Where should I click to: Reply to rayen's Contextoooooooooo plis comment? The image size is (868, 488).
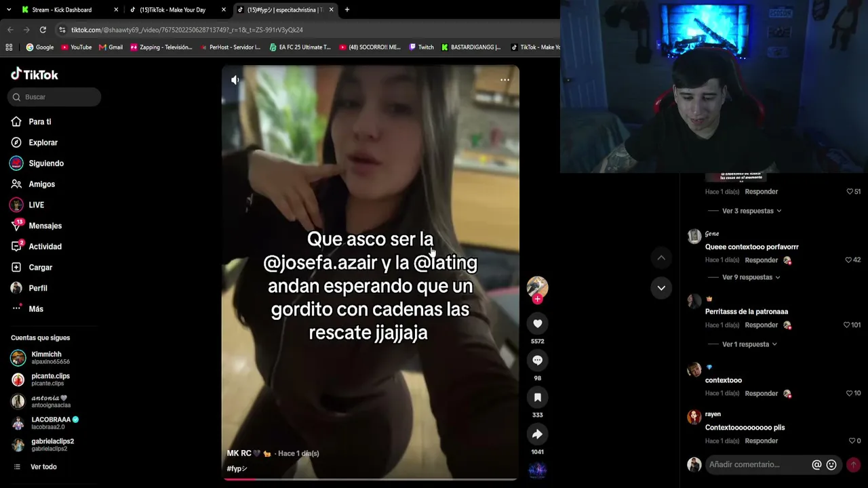click(x=761, y=441)
